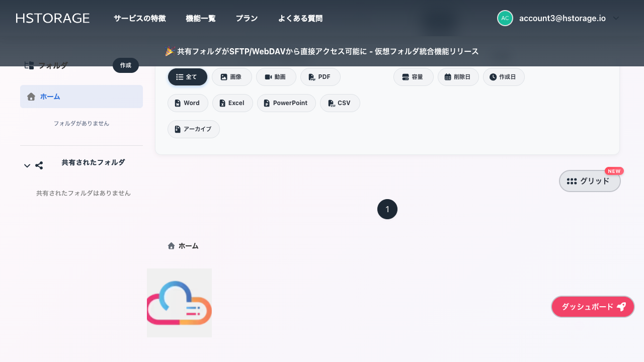Image resolution: width=644 pixels, height=362 pixels.
Task: Open the ダッシュボード rocket button
Action: 593,307
